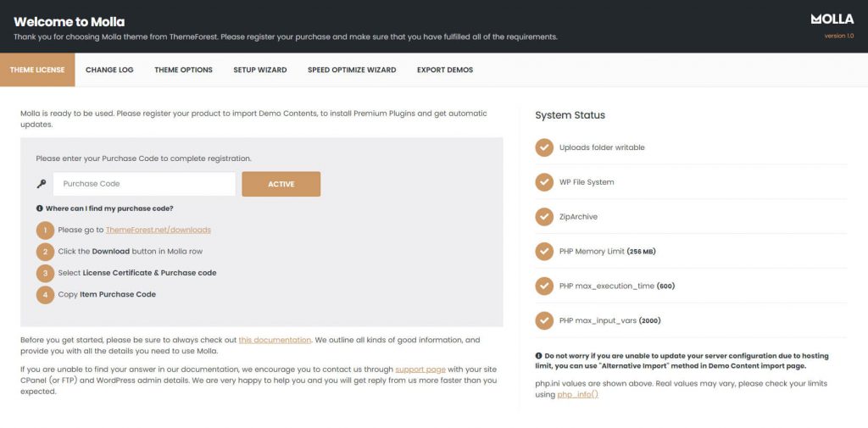Follow the support page link
The height and width of the screenshot is (428, 868).
click(420, 370)
